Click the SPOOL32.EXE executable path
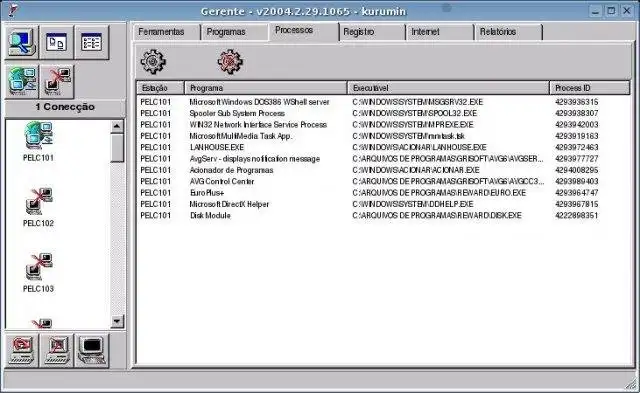Image resolution: width=640 pixels, height=393 pixels. click(415, 113)
